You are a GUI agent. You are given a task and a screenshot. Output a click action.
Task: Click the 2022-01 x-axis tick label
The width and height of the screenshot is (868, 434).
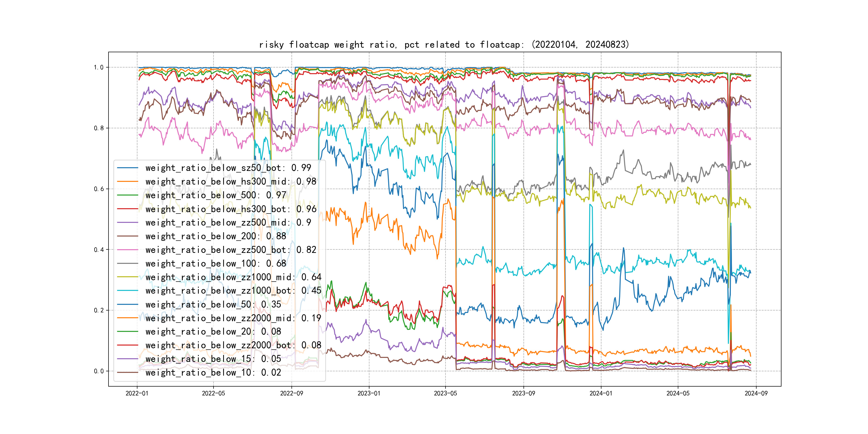tap(137, 393)
